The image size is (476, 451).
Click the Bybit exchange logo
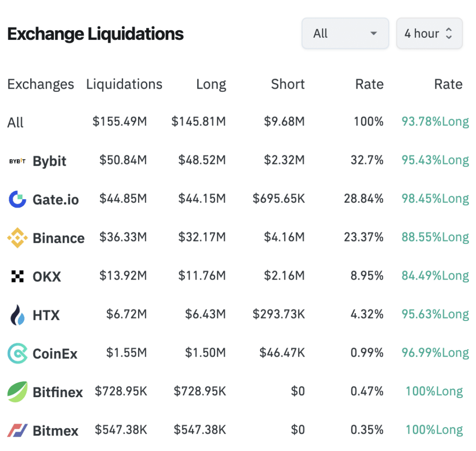[x=18, y=161]
